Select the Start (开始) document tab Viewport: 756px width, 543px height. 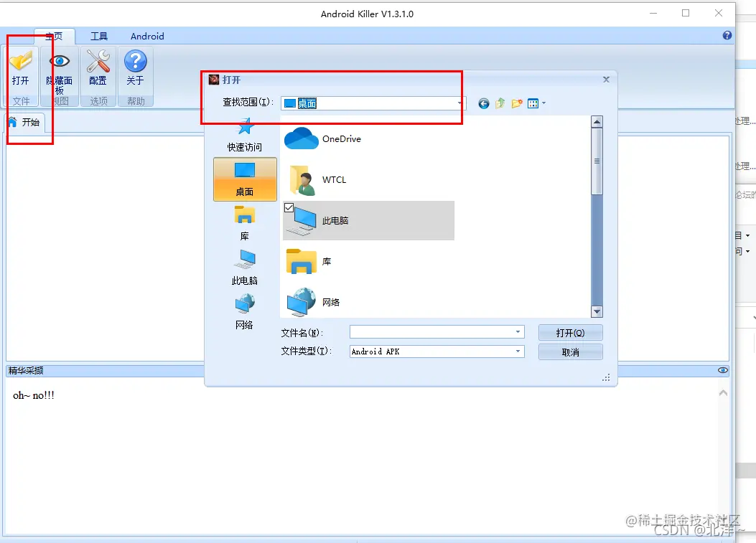(24, 123)
